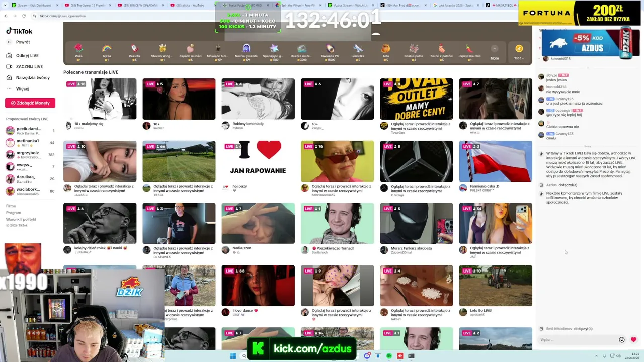Open the Polish flag 'Farmienio cska' live

[x=496, y=161]
